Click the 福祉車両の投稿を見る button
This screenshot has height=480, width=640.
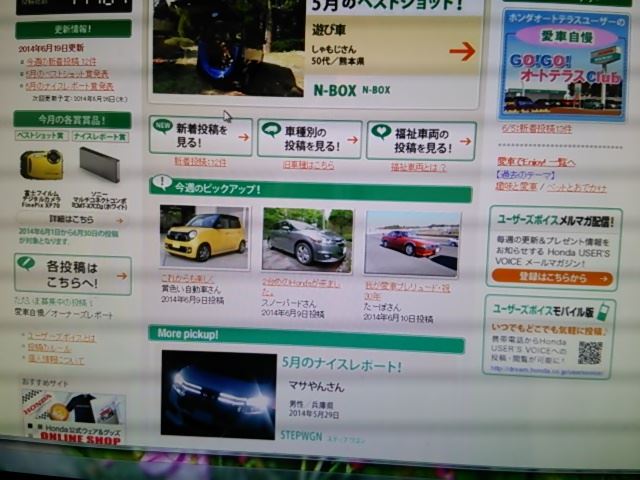421,141
